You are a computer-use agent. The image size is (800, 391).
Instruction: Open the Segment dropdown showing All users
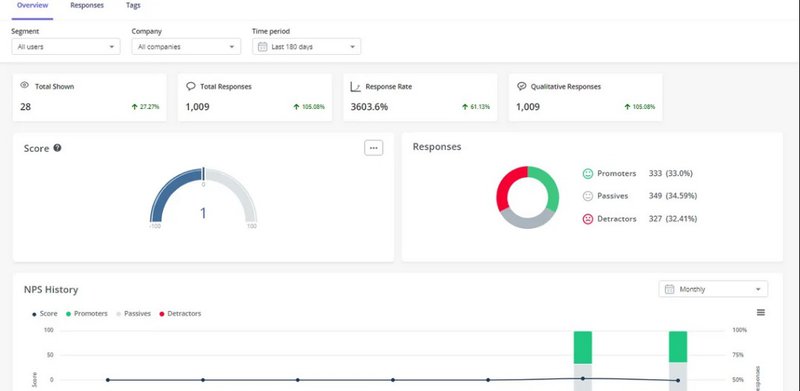click(66, 46)
